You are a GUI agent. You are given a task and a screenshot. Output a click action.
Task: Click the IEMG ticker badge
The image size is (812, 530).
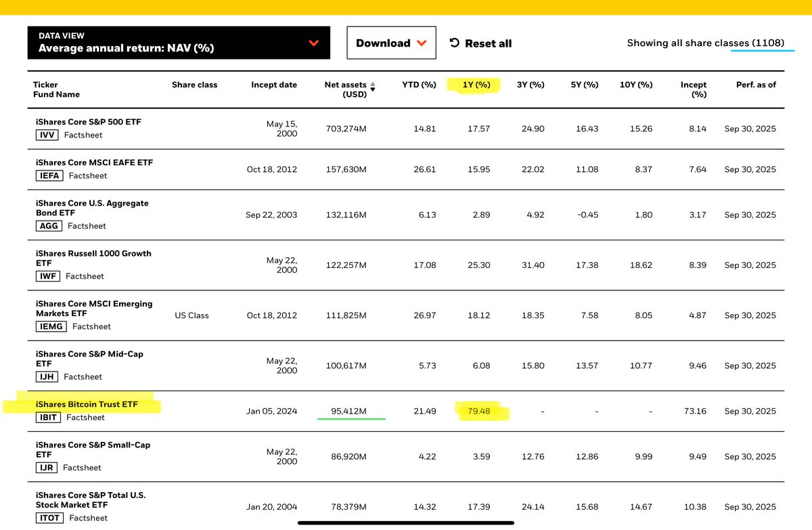(51, 326)
